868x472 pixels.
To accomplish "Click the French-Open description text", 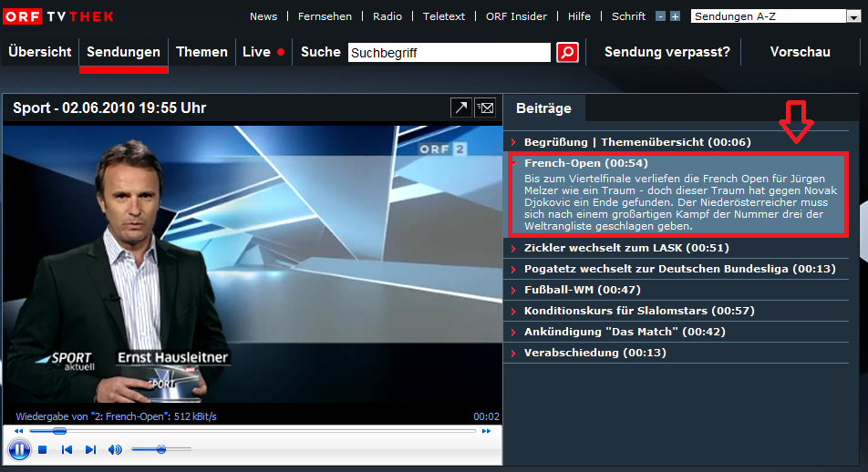I will [680, 202].
